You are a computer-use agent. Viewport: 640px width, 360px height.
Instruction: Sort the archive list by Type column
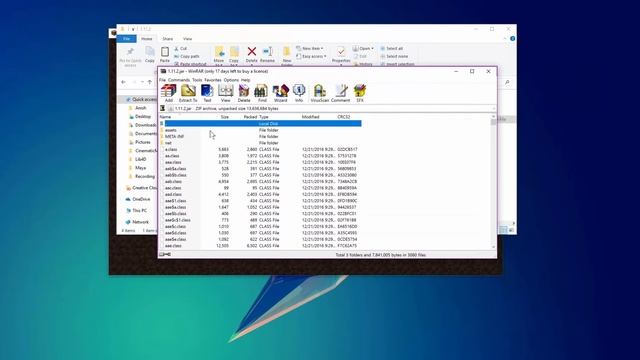264,117
